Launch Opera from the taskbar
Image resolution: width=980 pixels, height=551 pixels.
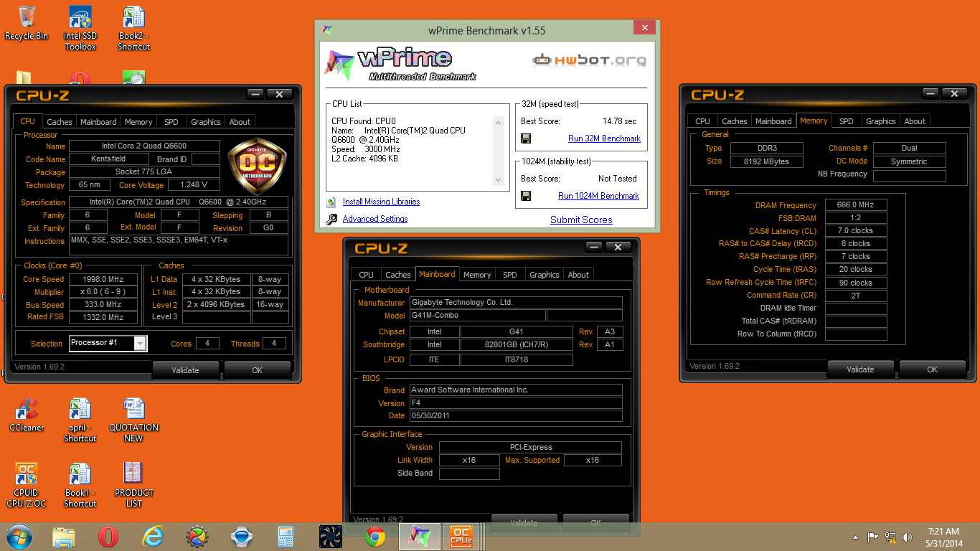[108, 537]
